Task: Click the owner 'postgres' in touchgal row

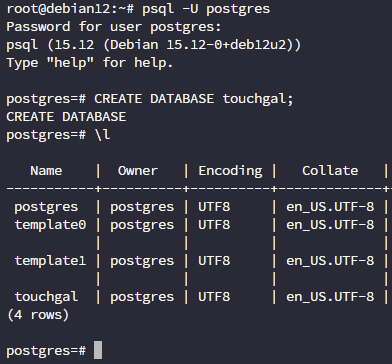Action: 142,297
